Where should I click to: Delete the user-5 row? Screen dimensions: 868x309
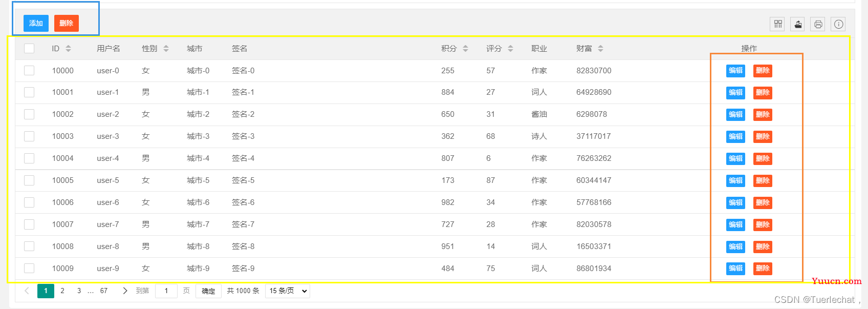(763, 181)
